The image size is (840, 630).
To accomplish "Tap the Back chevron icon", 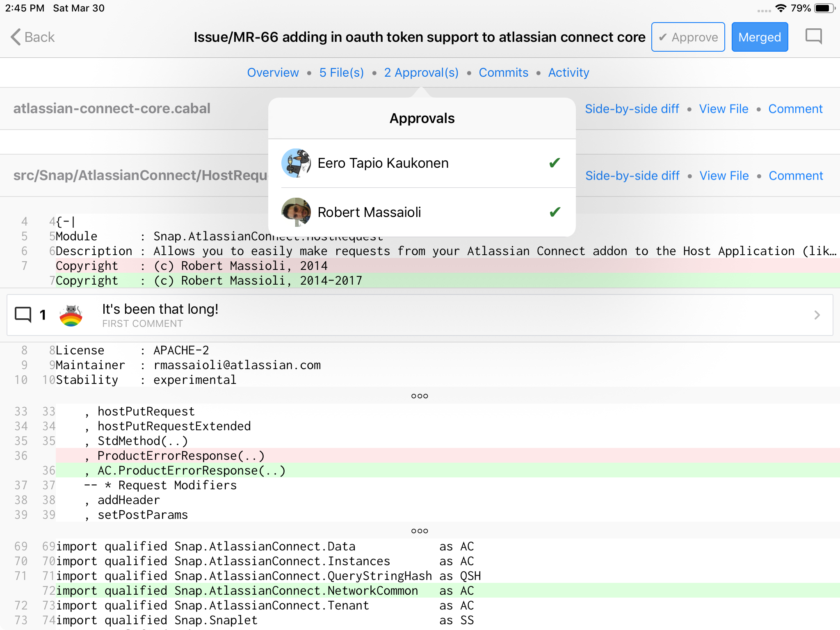I will [x=16, y=37].
